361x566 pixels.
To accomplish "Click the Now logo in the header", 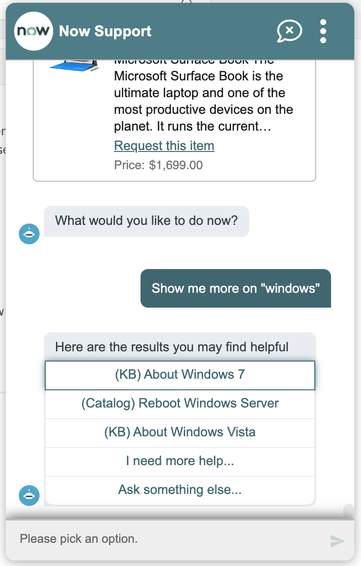I will [x=33, y=31].
